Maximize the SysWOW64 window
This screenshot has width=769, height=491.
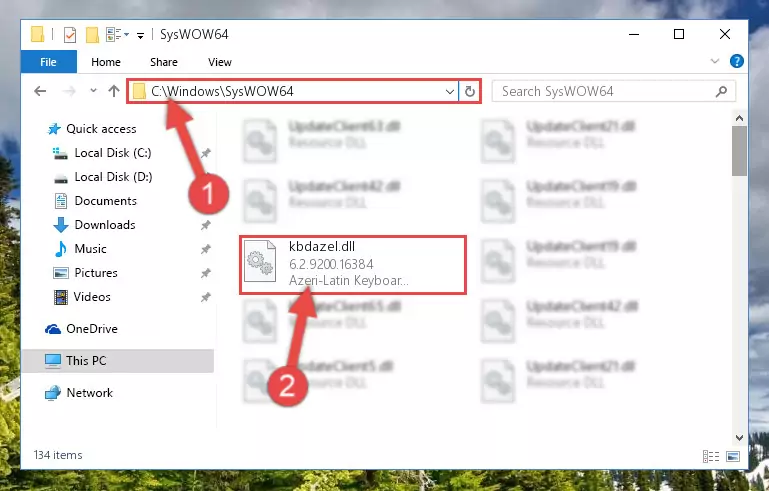click(679, 34)
